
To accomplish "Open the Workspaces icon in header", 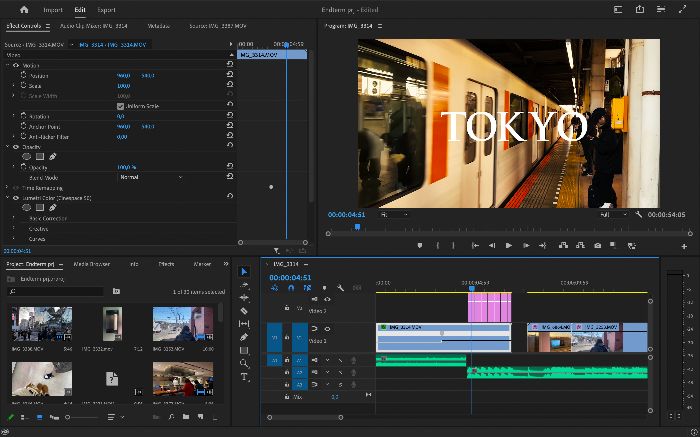I will [x=618, y=9].
